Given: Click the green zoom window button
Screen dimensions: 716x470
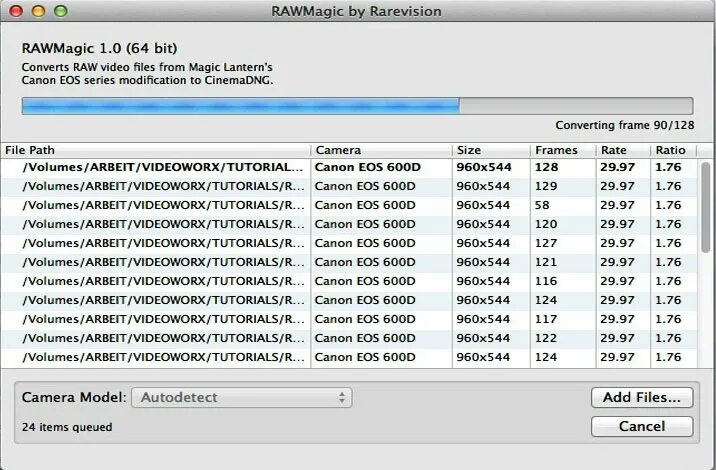Looking at the screenshot, I should tap(61, 11).
